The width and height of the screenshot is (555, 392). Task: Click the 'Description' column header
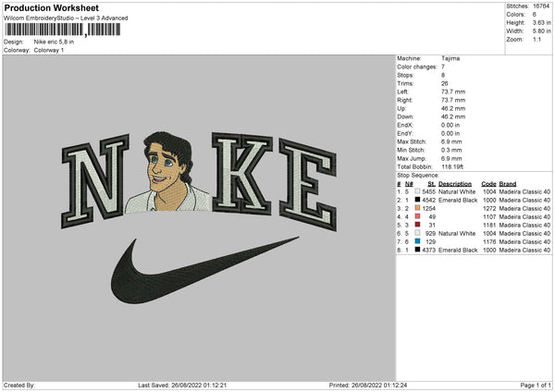(x=455, y=184)
